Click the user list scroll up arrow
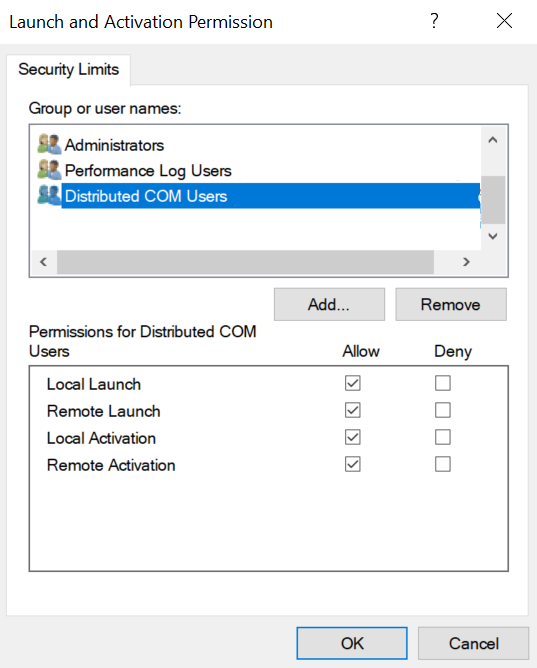Image resolution: width=537 pixels, height=668 pixels. (x=493, y=140)
